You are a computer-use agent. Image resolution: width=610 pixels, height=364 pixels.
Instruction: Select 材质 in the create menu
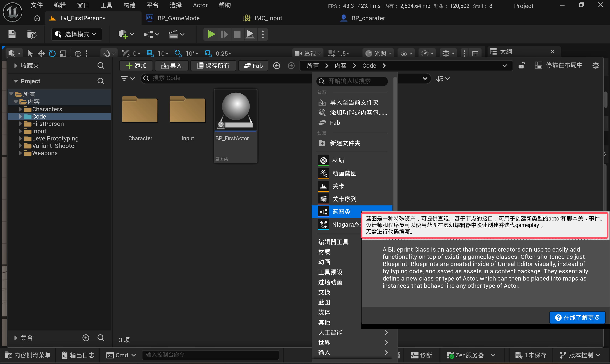pyautogui.click(x=338, y=160)
